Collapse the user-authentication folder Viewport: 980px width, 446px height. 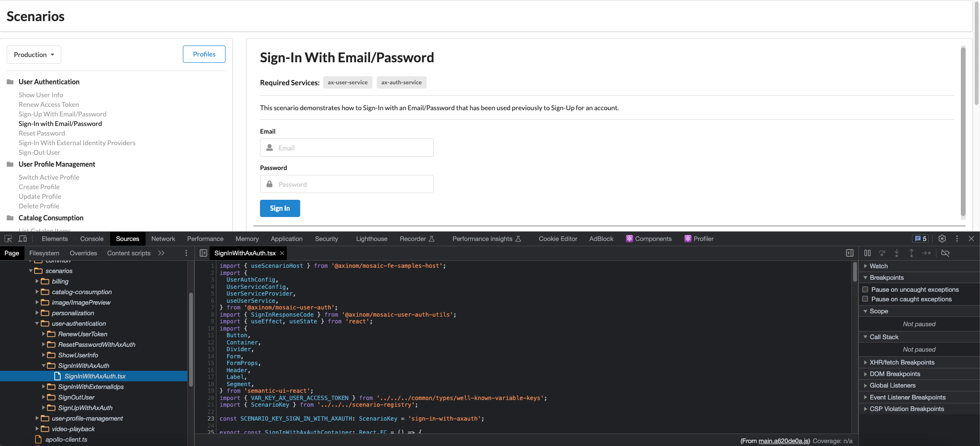tap(37, 323)
